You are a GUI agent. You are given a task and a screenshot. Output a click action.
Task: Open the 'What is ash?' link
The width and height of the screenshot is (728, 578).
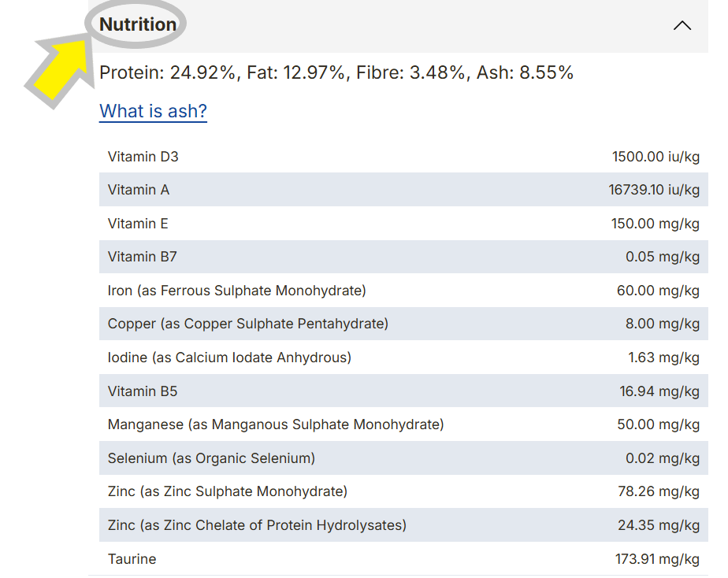point(153,111)
